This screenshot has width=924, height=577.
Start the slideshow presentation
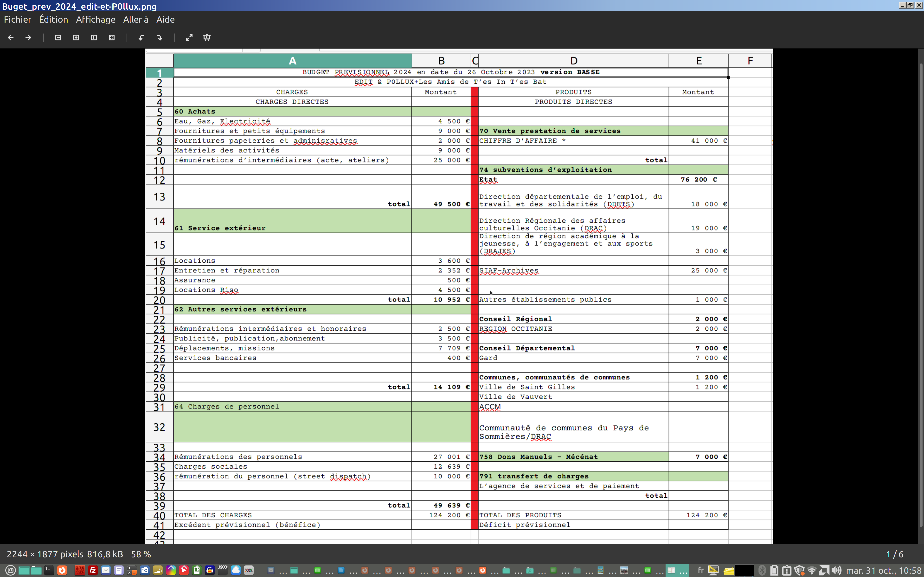point(207,38)
